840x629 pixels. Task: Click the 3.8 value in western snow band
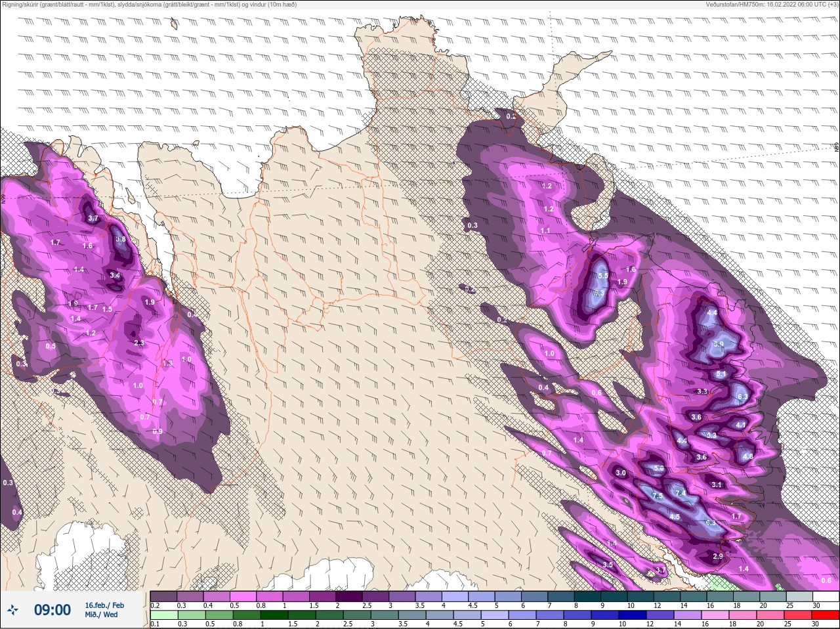click(121, 240)
